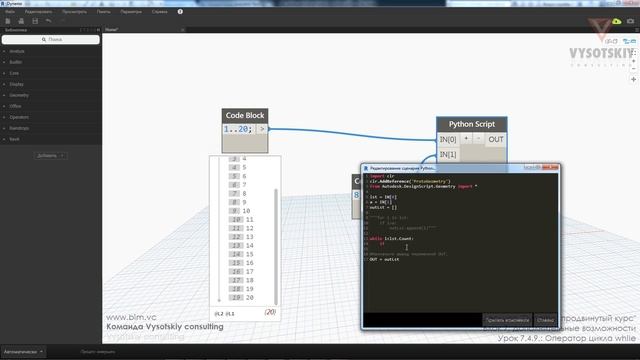The width and height of the screenshot is (640, 360).
Task: Select list item 10 in preview
Action: click(x=246, y=211)
